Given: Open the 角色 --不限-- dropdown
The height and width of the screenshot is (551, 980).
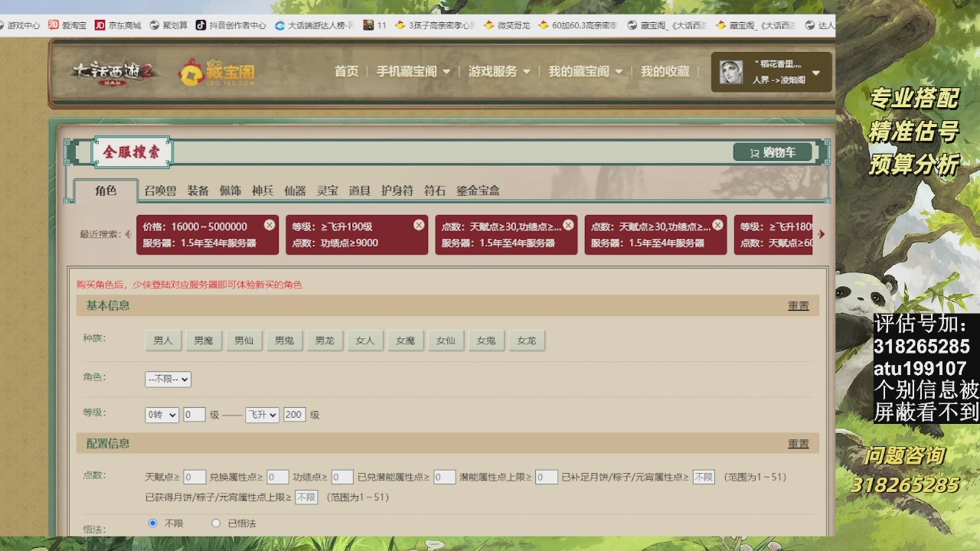Looking at the screenshot, I should point(167,379).
